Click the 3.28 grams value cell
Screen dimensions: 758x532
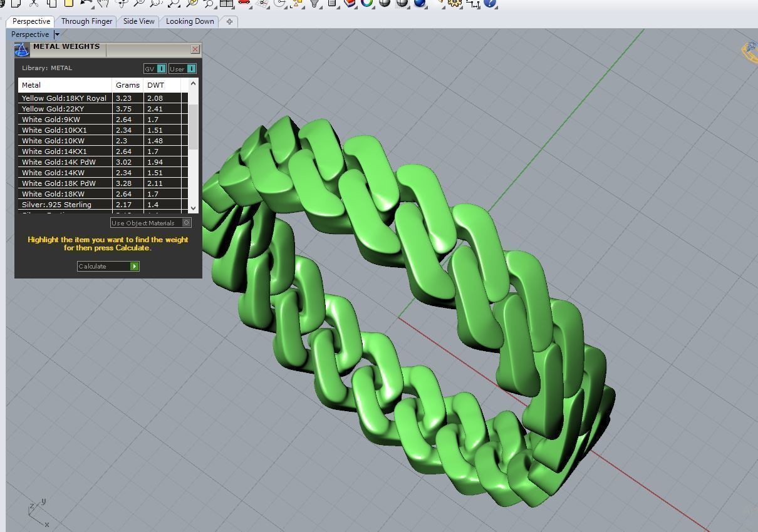(x=128, y=183)
